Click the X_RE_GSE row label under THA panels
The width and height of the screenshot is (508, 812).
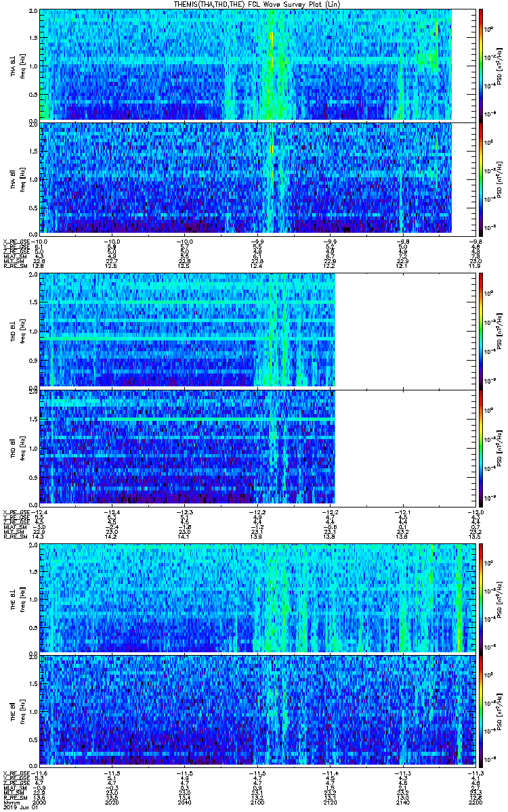[17, 240]
